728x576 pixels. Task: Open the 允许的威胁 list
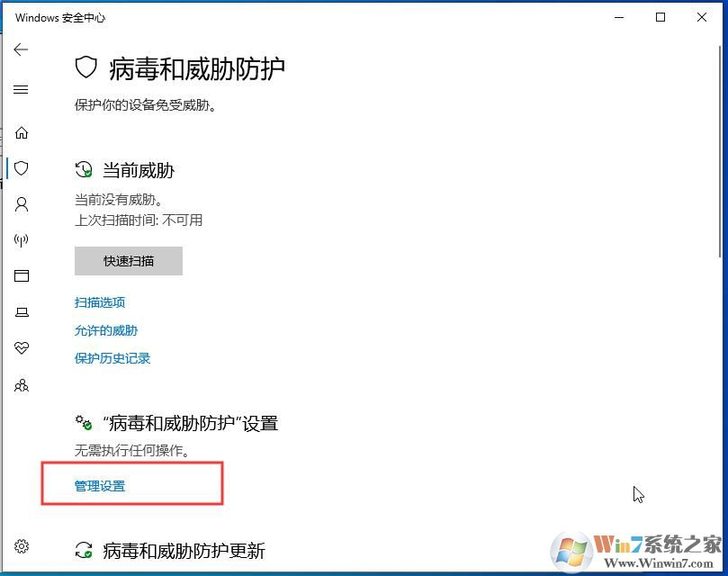pyautogui.click(x=105, y=330)
